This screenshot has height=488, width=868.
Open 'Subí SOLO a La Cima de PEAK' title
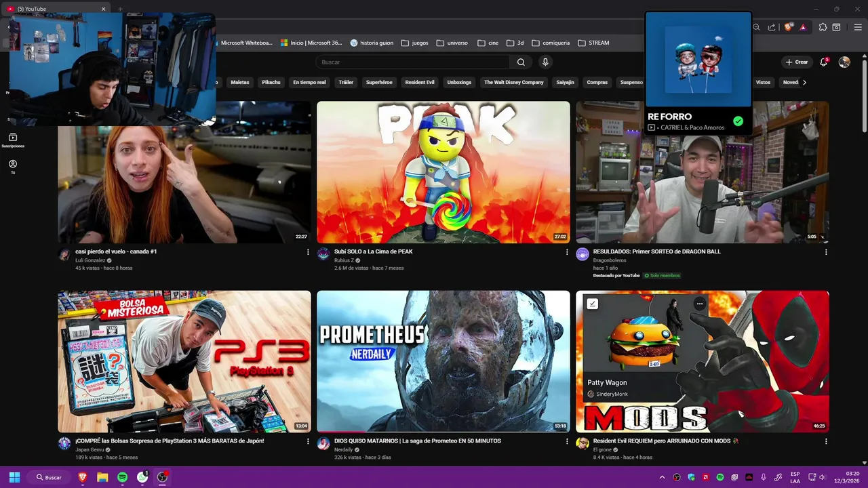click(x=374, y=251)
